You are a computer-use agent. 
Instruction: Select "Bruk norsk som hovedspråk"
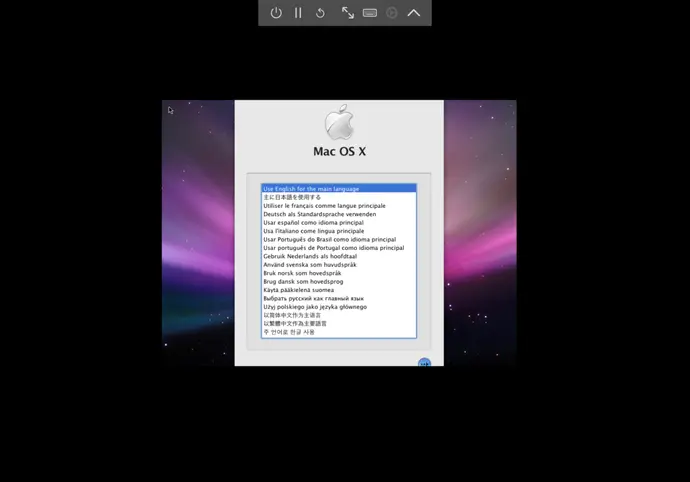point(339,273)
